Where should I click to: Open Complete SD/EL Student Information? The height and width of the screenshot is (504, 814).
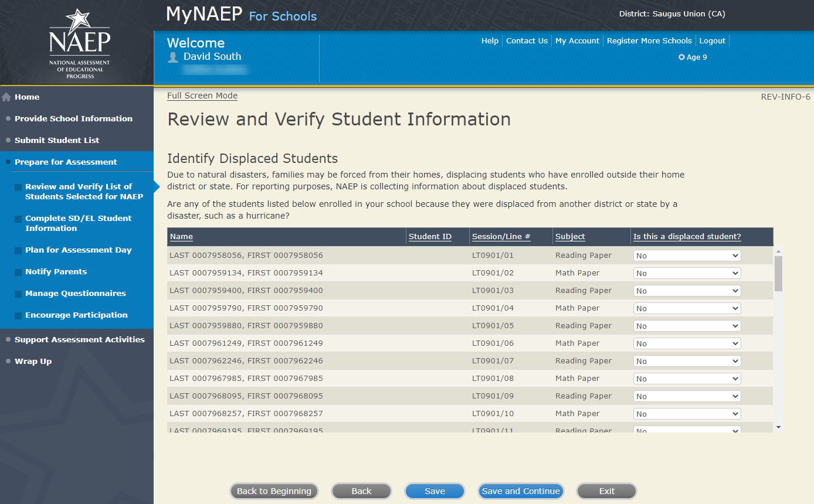pos(78,223)
